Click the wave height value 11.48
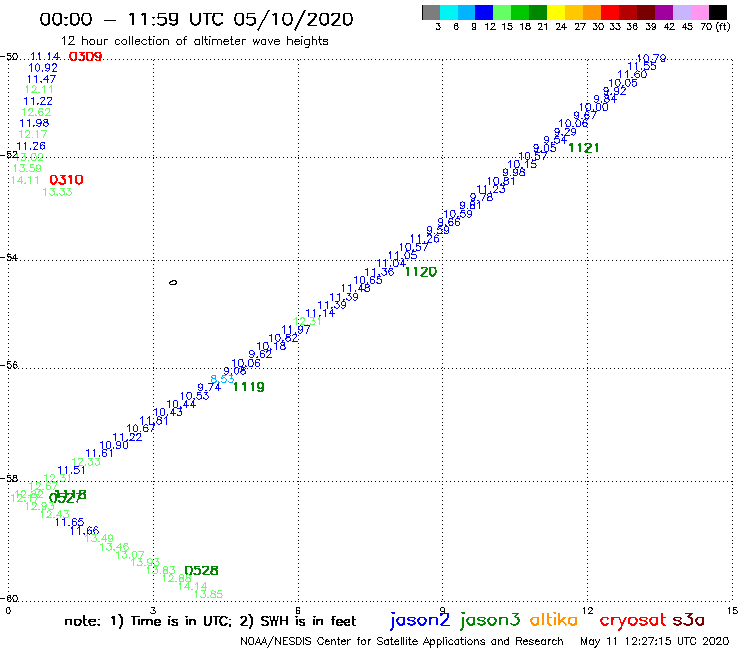 coord(355,288)
